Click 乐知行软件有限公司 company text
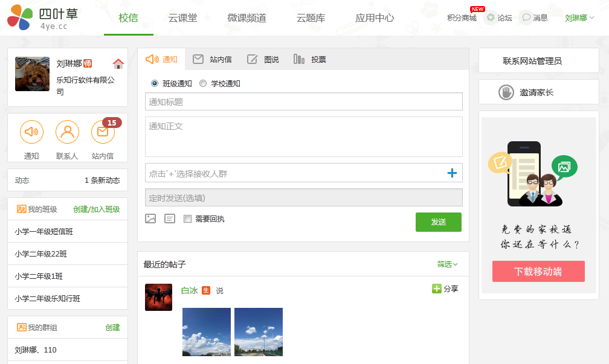 (x=85, y=86)
